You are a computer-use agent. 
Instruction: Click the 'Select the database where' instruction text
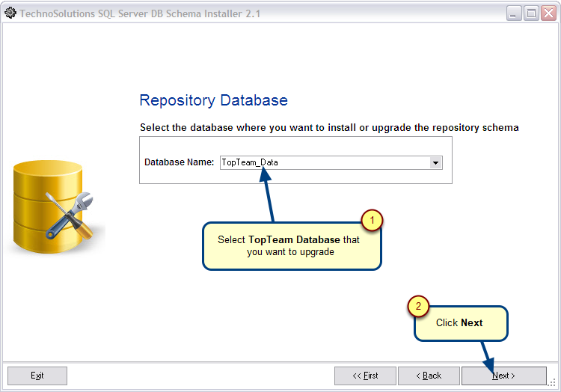point(329,128)
